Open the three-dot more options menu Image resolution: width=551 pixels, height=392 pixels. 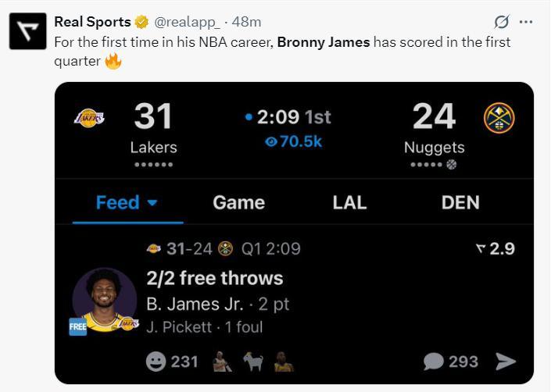click(526, 22)
